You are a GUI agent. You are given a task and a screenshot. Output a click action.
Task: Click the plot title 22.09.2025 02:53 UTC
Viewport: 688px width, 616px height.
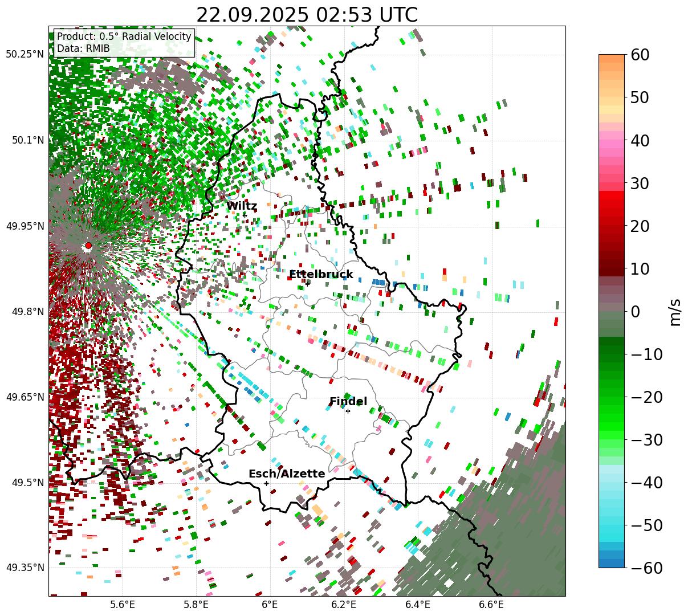307,15
